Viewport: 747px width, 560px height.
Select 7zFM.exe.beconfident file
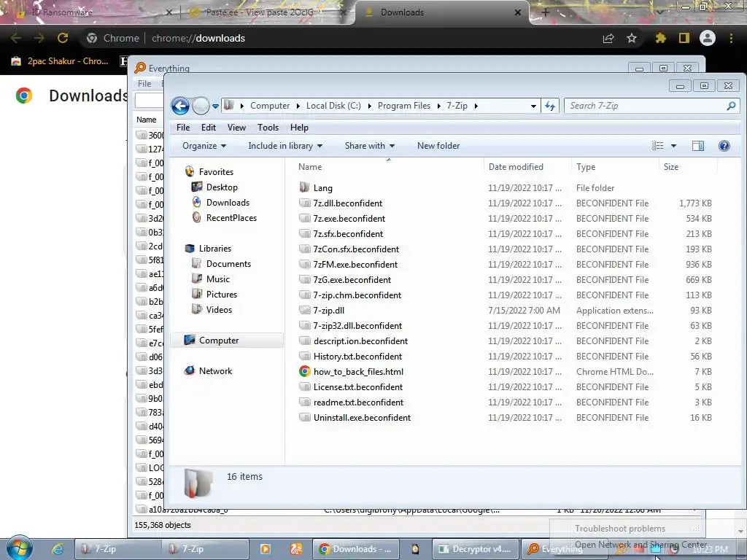click(355, 264)
